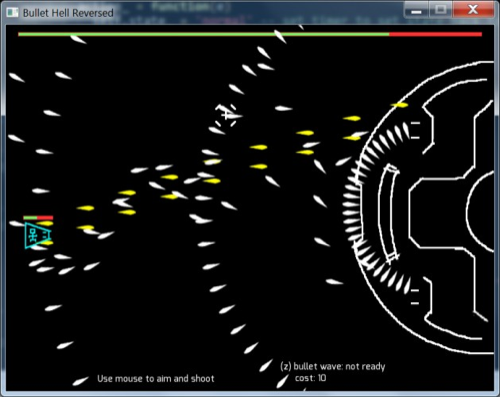Click 'Use mouse to aim and shoot' hint

coord(156,379)
